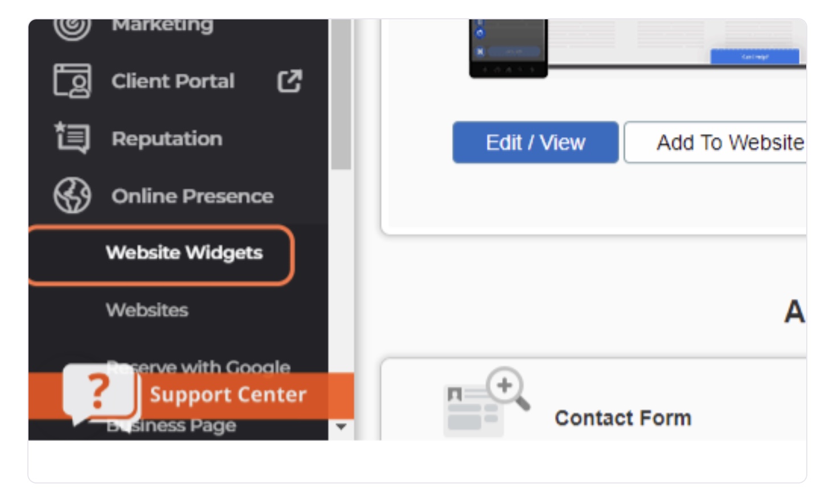
Task: Open the Marketing menu item
Action: 162,26
